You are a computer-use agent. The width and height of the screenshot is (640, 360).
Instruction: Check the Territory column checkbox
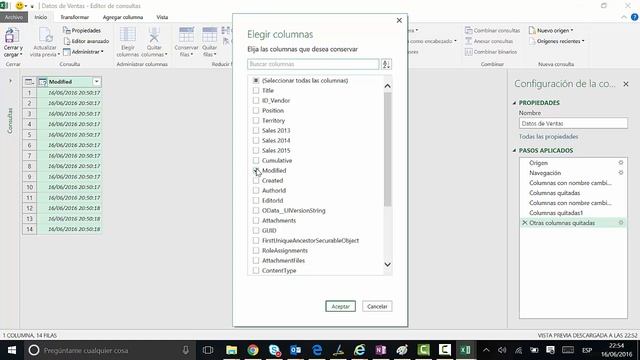coord(256,120)
